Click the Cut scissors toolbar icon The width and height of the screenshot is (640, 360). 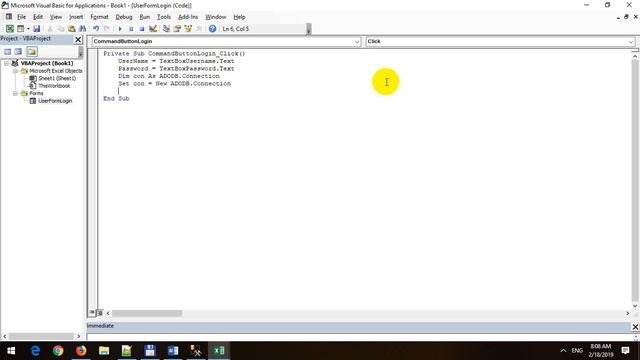coord(50,29)
